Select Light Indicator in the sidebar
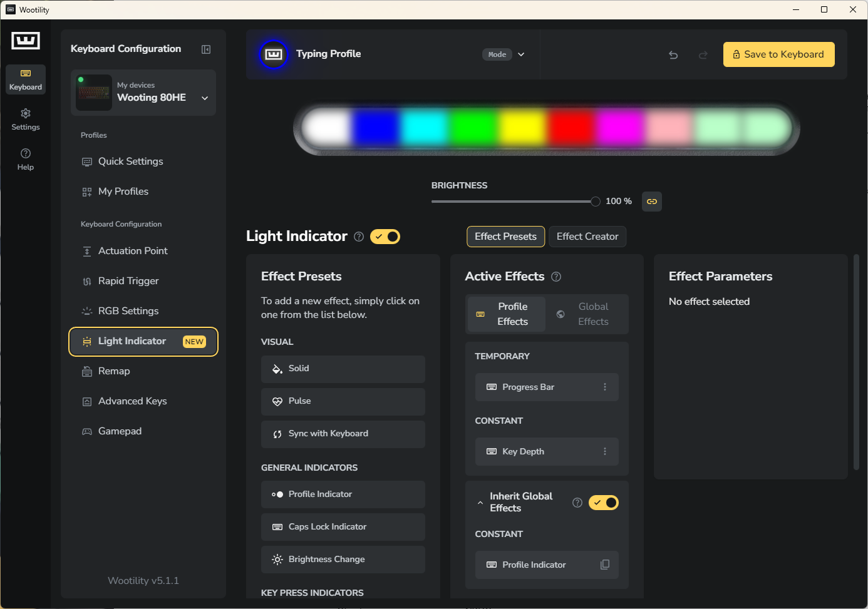The image size is (868, 609). [x=143, y=342]
